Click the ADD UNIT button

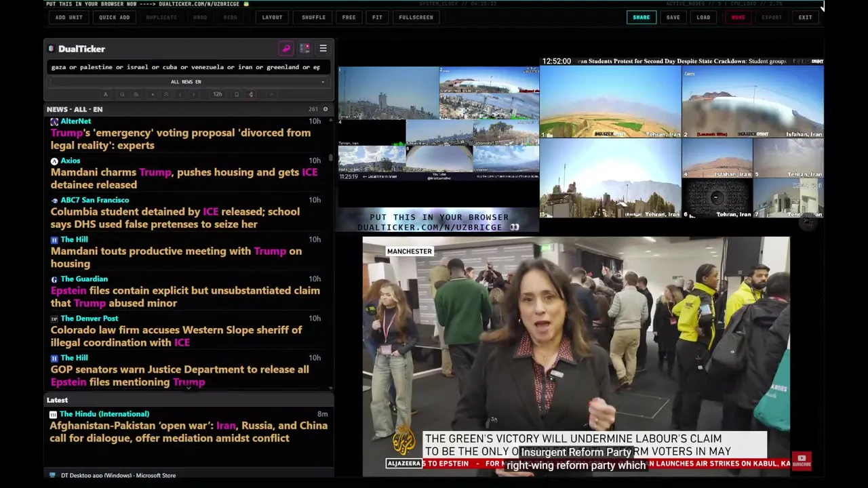(69, 18)
